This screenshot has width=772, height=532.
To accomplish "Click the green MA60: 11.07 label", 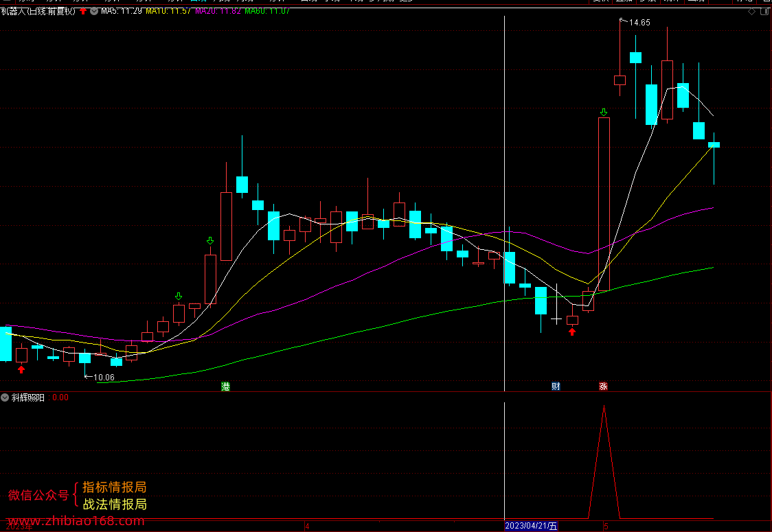I will 267,11.
